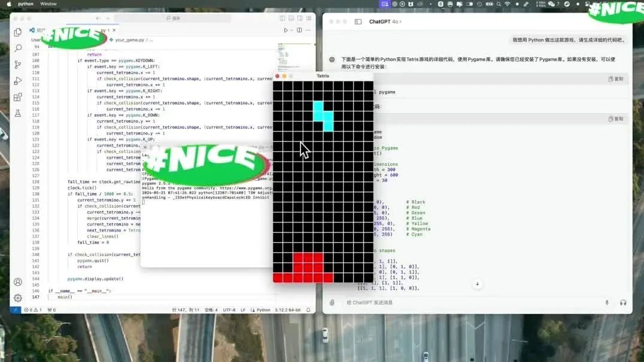
Task: Navigate forward in VS Code title bar
Action: [x=108, y=18]
